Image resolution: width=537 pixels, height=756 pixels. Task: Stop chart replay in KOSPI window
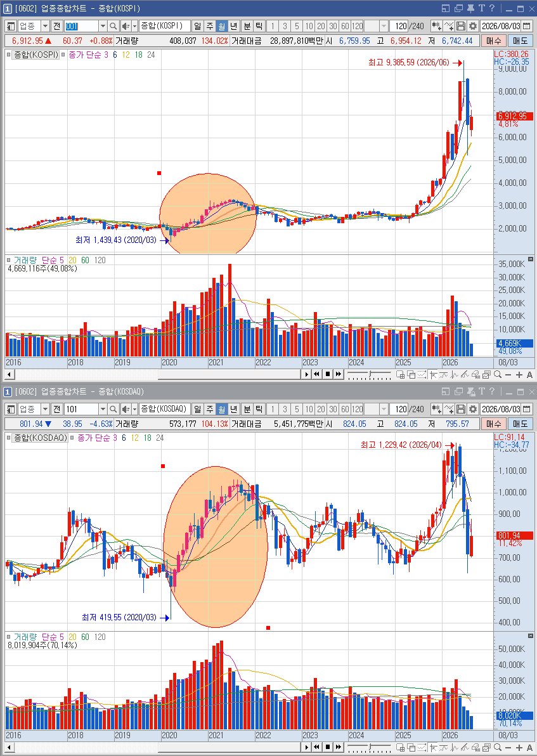(328, 374)
